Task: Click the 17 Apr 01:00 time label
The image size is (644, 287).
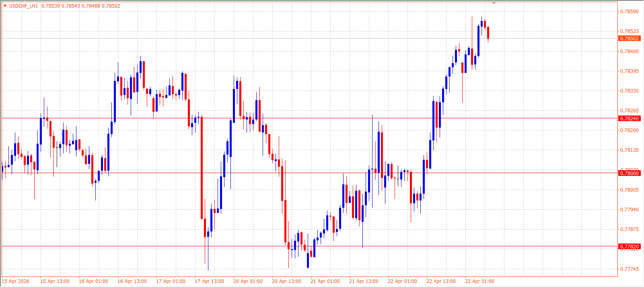Action: (171, 281)
